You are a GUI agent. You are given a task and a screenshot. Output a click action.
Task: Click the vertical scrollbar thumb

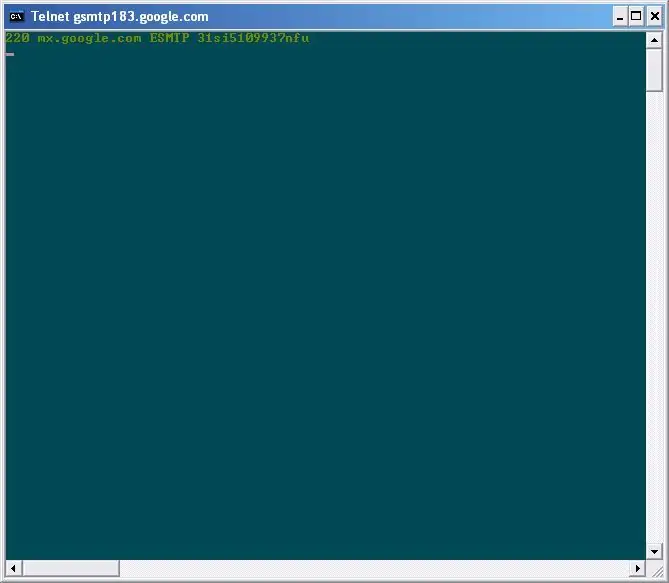pyautogui.click(x=654, y=70)
